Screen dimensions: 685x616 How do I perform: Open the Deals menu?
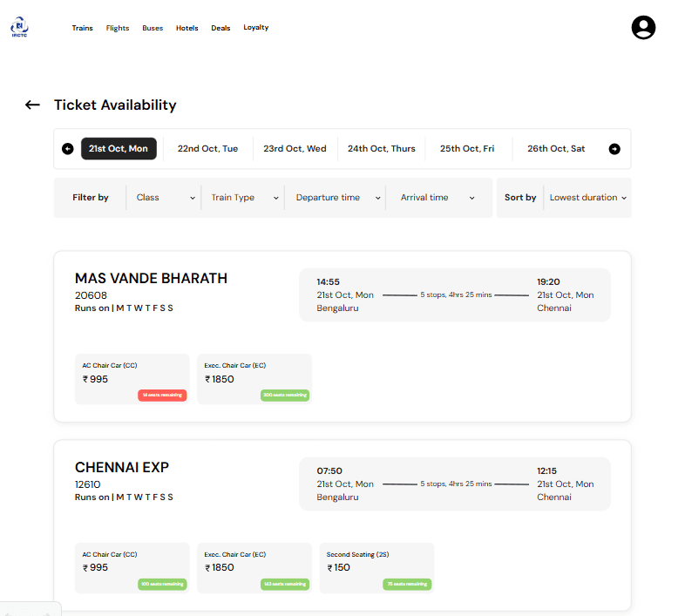pos(220,28)
